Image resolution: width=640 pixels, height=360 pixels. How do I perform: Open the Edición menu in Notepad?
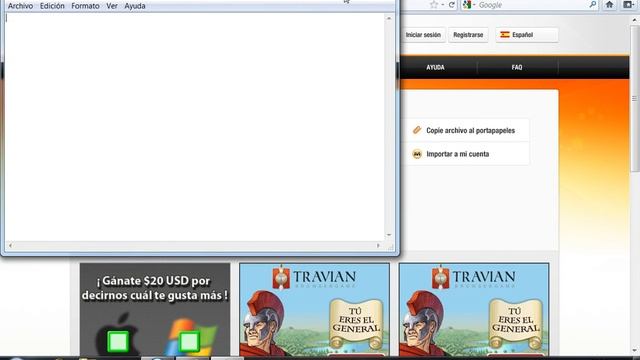point(52,6)
